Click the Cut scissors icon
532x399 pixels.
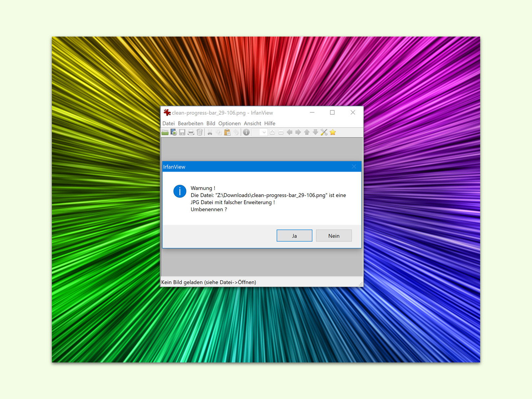click(x=210, y=132)
